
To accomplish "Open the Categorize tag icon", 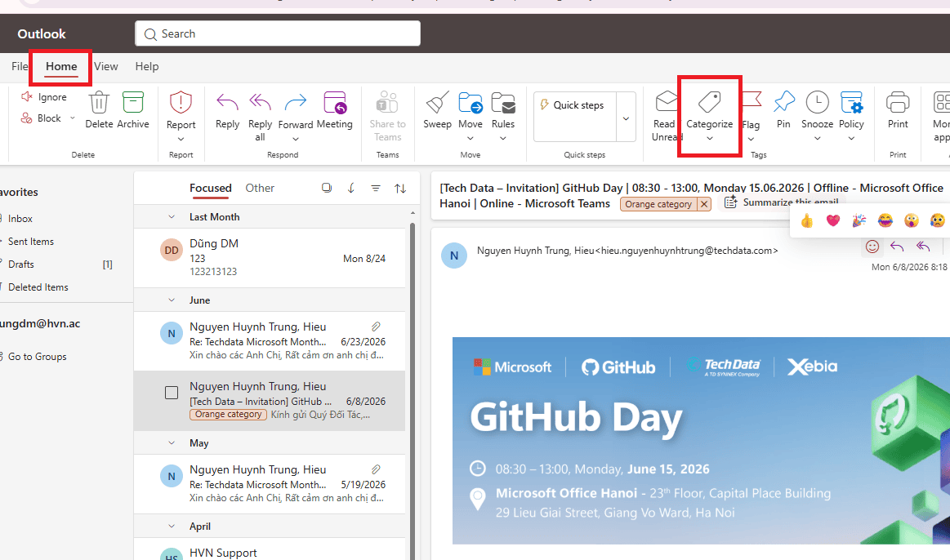I will [709, 102].
